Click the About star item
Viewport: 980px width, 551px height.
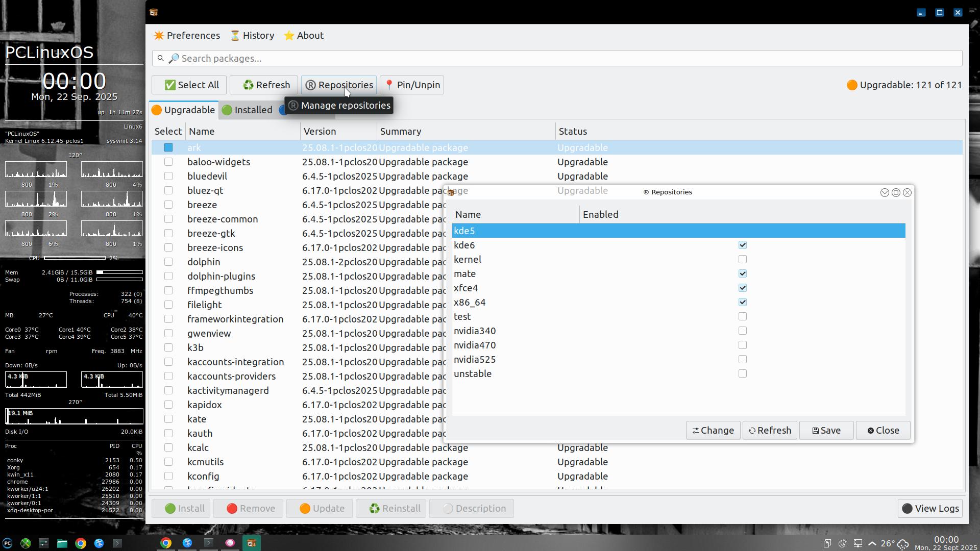tap(304, 36)
